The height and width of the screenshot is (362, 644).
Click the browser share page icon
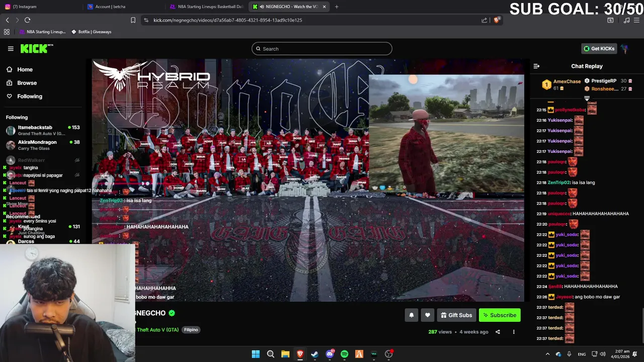click(484, 20)
